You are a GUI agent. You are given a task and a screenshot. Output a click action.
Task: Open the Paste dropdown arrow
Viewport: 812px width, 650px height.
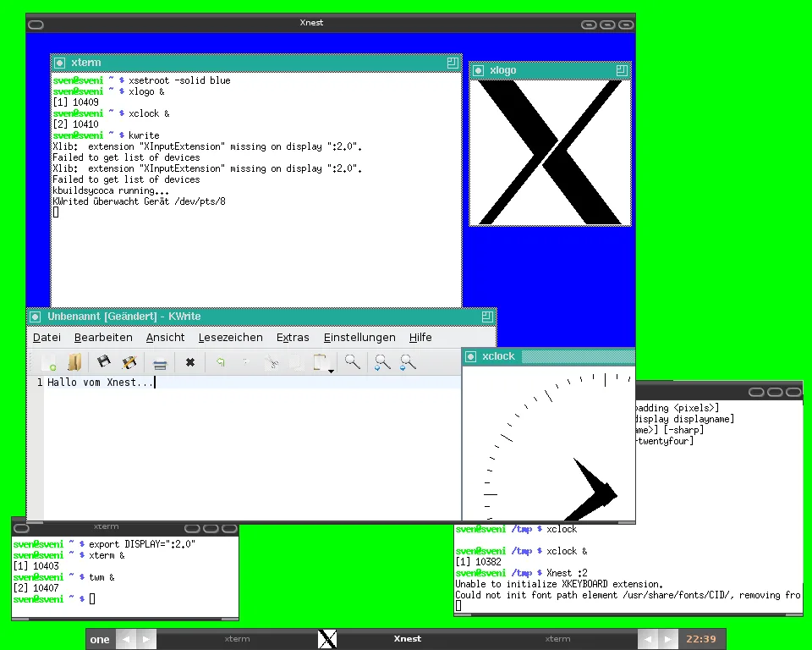[331, 371]
